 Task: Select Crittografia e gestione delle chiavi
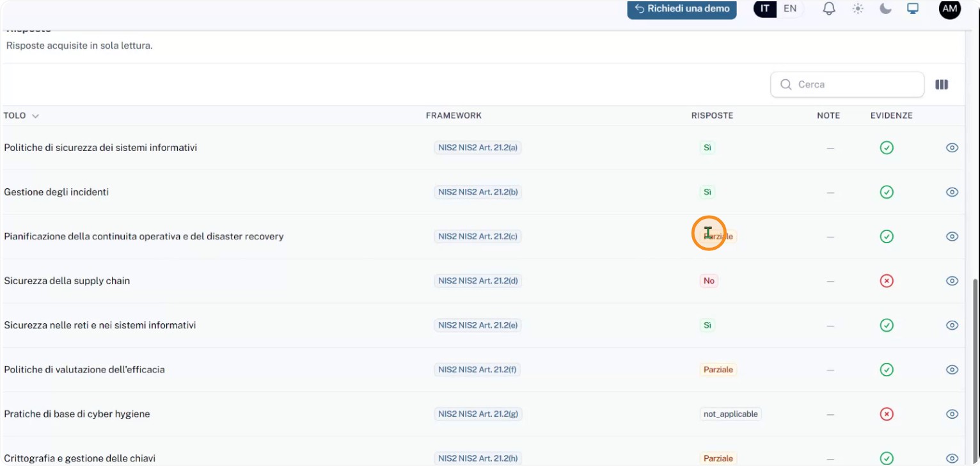80,458
